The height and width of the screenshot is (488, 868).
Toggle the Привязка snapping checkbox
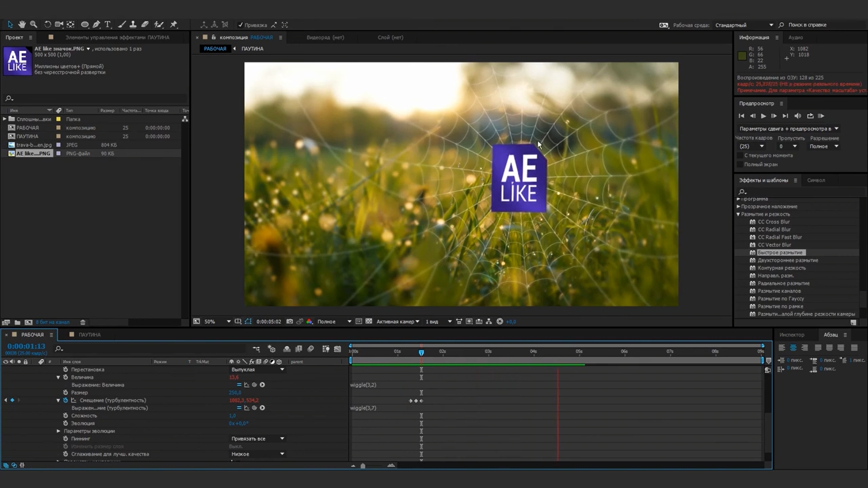(241, 25)
